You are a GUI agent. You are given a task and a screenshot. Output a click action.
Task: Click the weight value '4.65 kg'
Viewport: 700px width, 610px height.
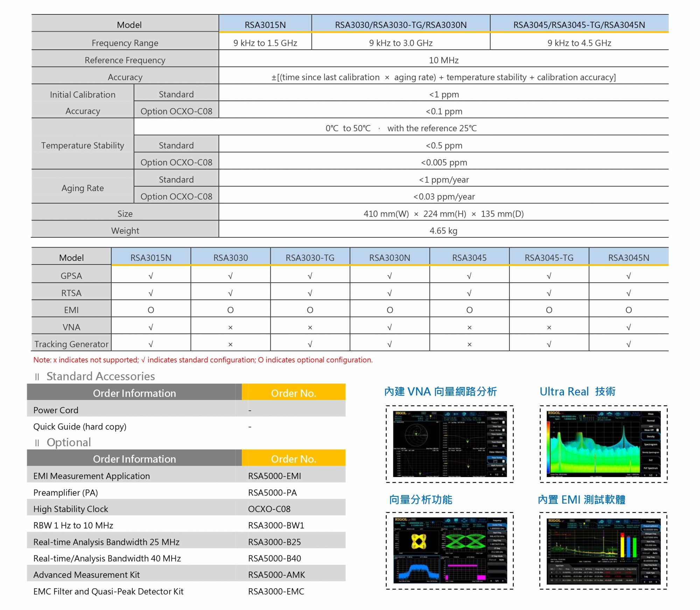click(x=444, y=231)
